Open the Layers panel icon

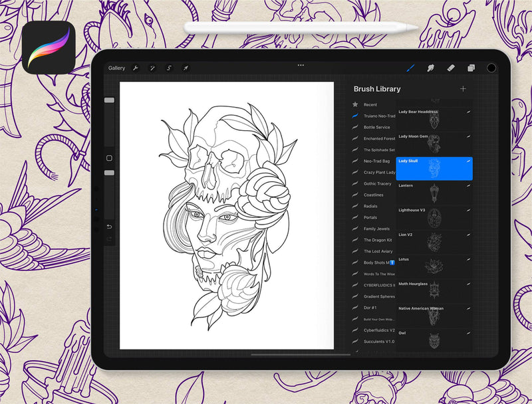click(x=471, y=68)
